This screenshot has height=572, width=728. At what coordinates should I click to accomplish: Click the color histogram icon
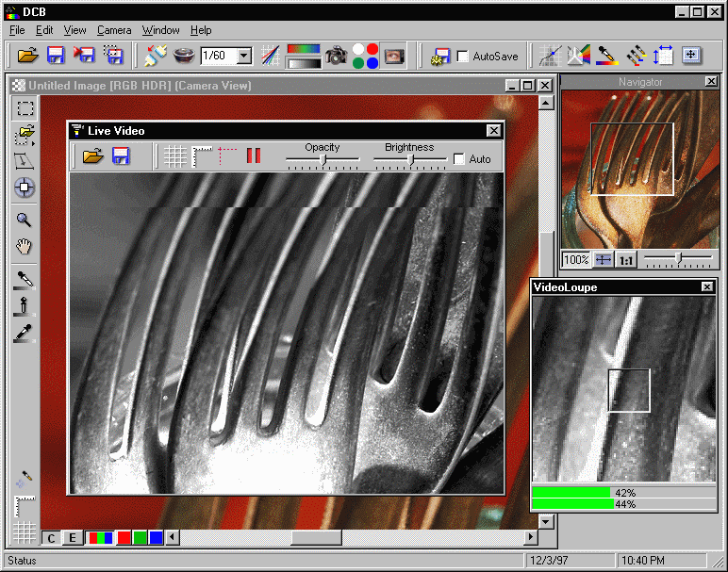pos(578,56)
